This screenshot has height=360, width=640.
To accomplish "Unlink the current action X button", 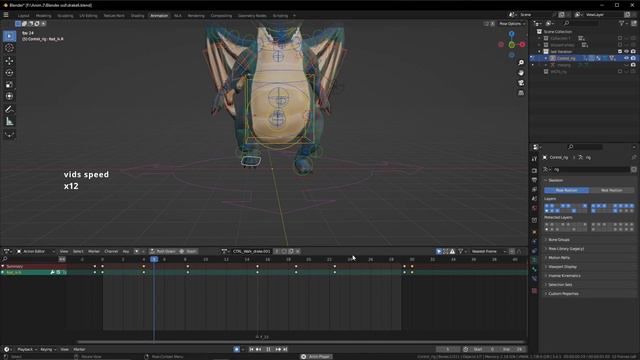I will point(298,251).
